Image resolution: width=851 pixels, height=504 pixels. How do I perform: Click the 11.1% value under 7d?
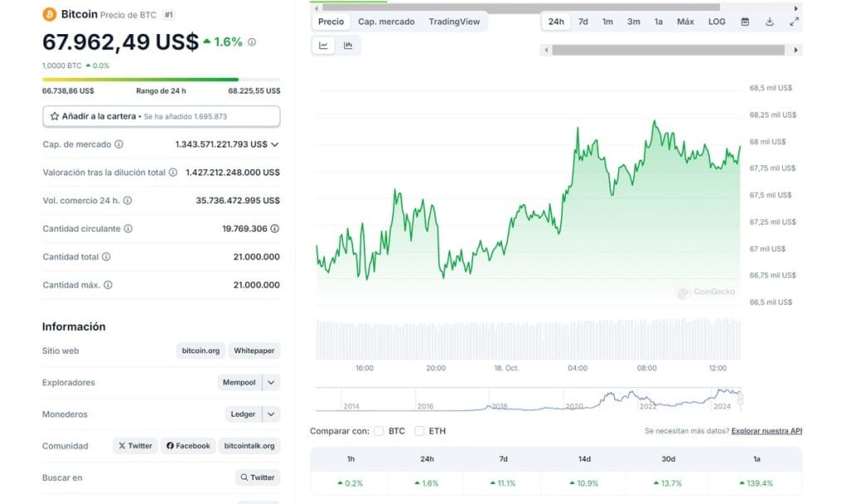pos(503,483)
